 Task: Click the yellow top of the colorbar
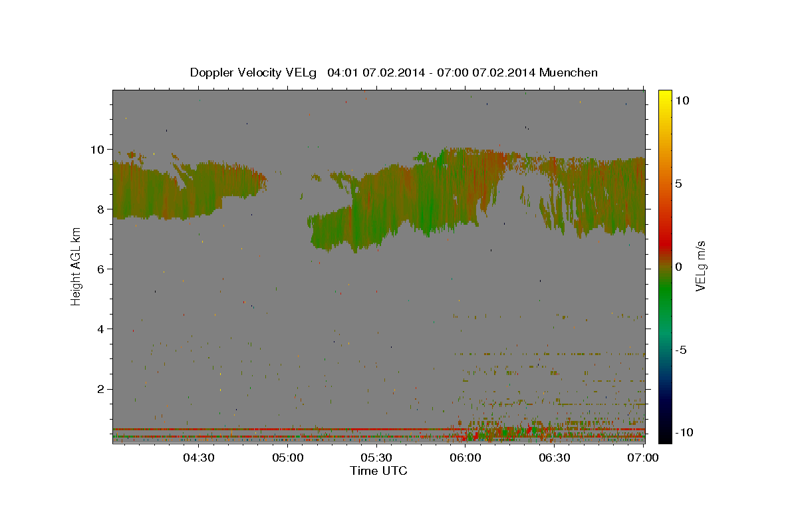pyautogui.click(x=664, y=94)
